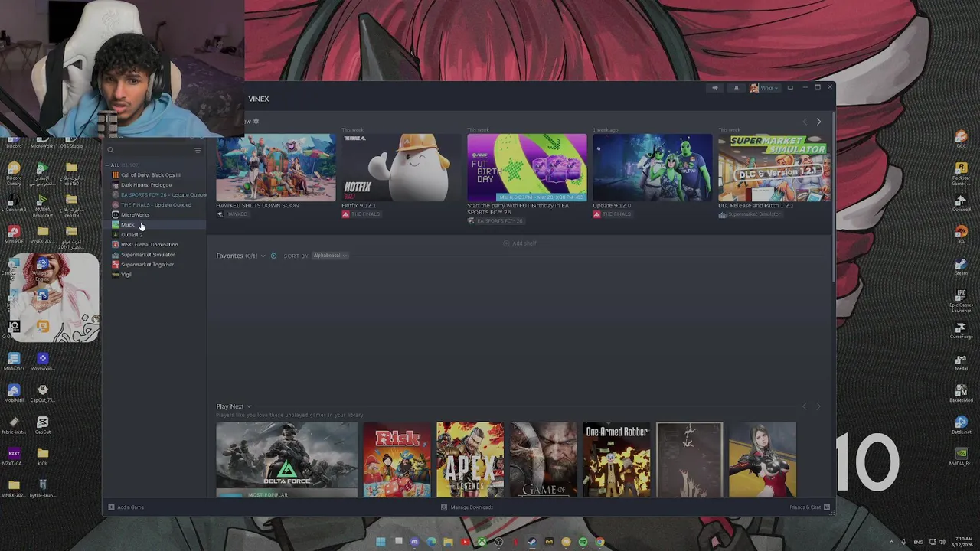Open Xbox app from taskbar
The height and width of the screenshot is (551, 980).
pos(482,542)
